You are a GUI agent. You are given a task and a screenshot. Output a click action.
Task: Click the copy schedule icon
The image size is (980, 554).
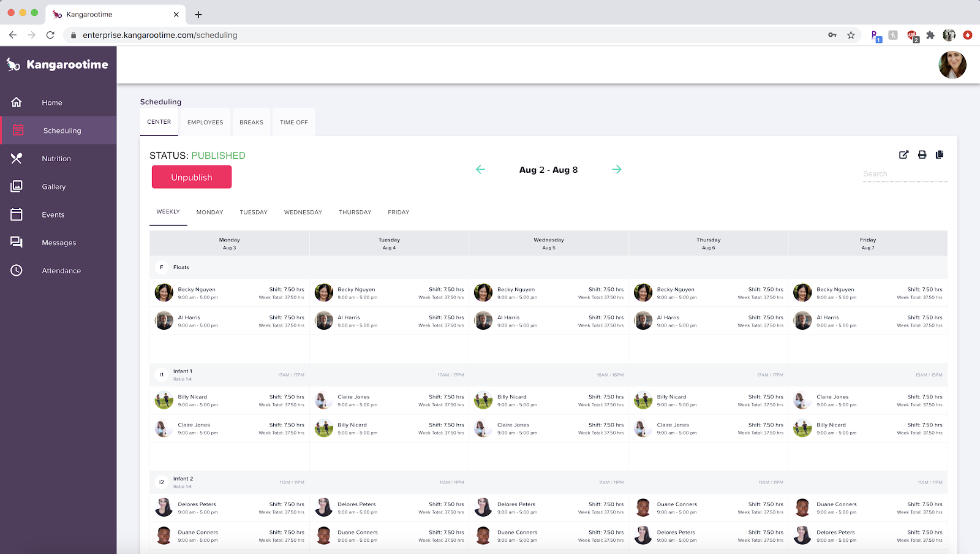pos(940,155)
